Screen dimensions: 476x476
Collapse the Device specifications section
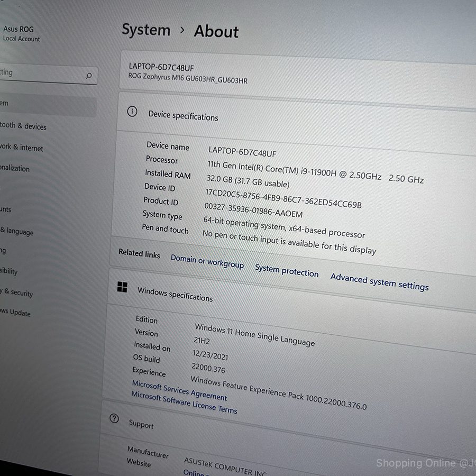pyautogui.click(x=296, y=122)
